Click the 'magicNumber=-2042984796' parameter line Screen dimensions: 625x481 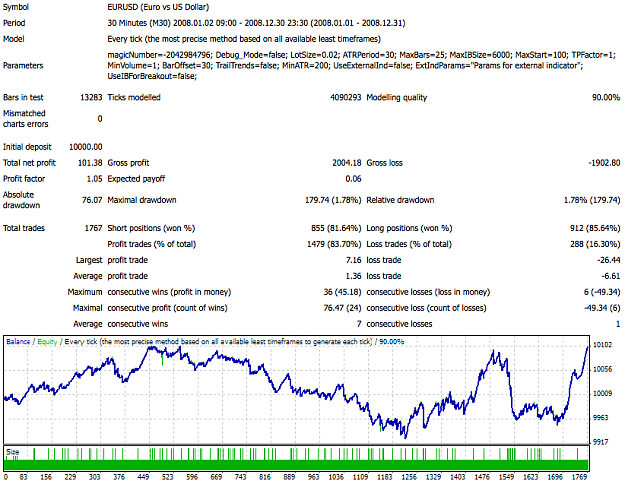[362, 55]
